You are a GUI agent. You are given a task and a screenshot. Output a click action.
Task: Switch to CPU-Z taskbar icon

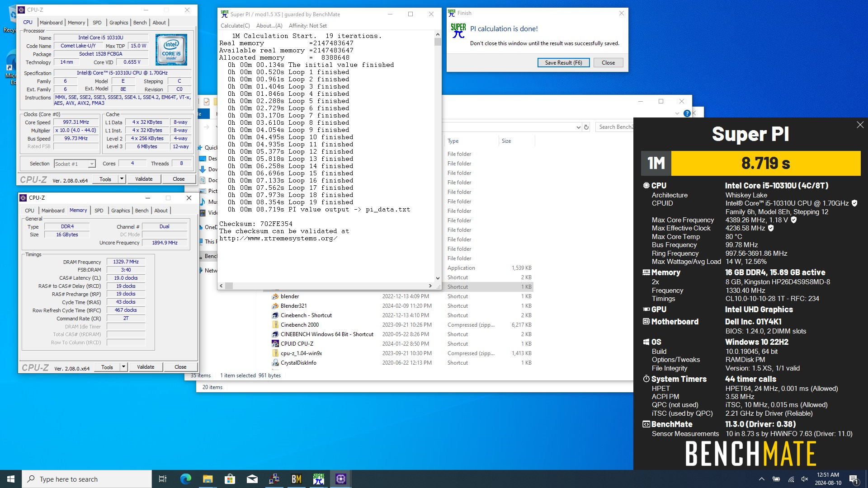pyautogui.click(x=341, y=479)
